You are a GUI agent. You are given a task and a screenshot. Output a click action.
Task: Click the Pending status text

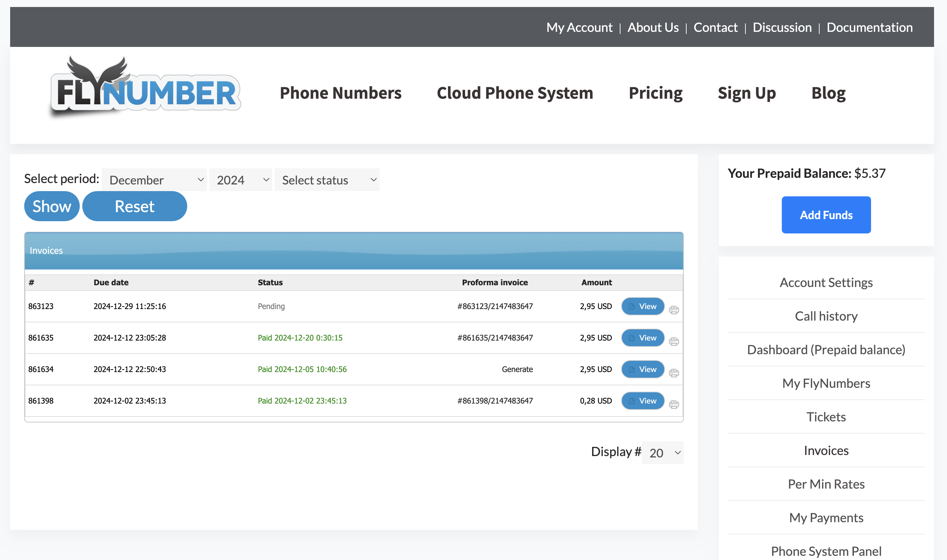point(271,306)
